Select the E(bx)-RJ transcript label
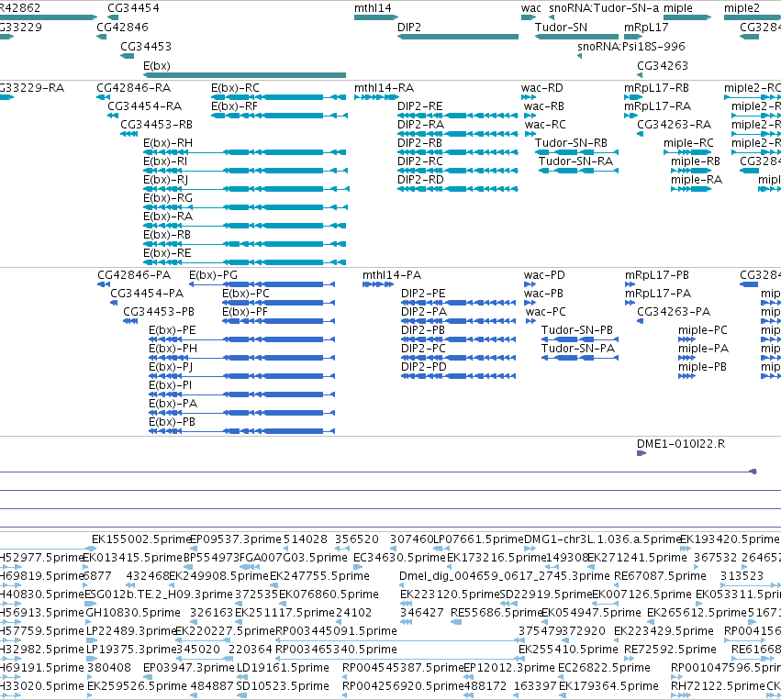The width and height of the screenshot is (781, 700). [165, 180]
